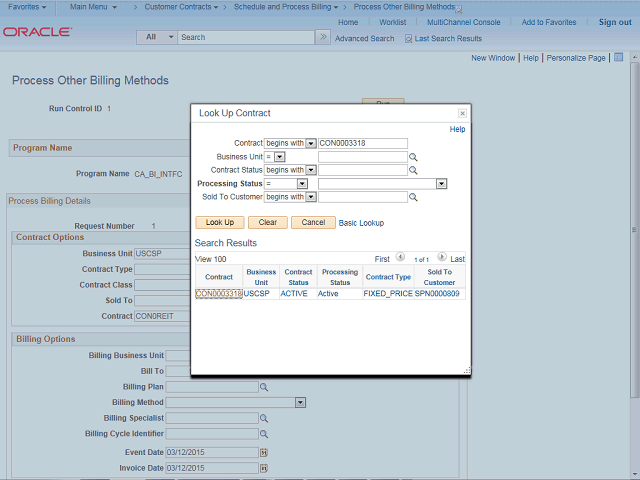Click the Billing Plan lookup magnifier icon
Viewport: 640px width, 480px height.
(264, 386)
